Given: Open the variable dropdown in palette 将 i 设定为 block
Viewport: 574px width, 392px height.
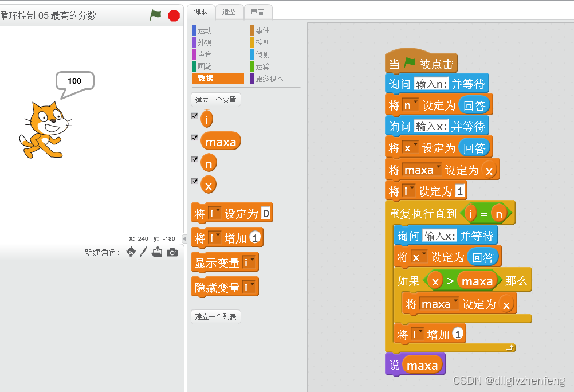Looking at the screenshot, I should [214, 213].
